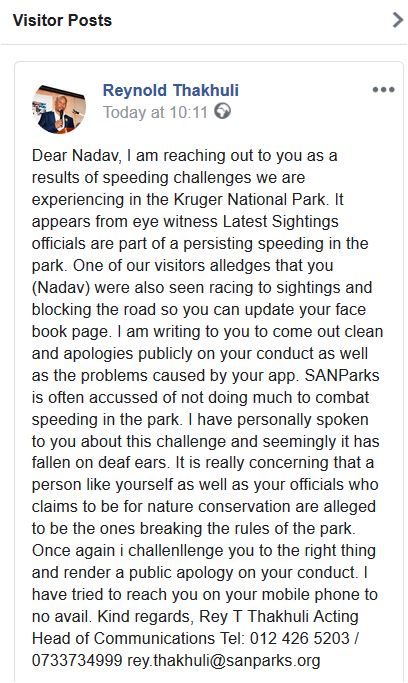The width and height of the screenshot is (408, 683).
Task: Open Reynold Thakhuli's profile name link
Action: point(171,90)
